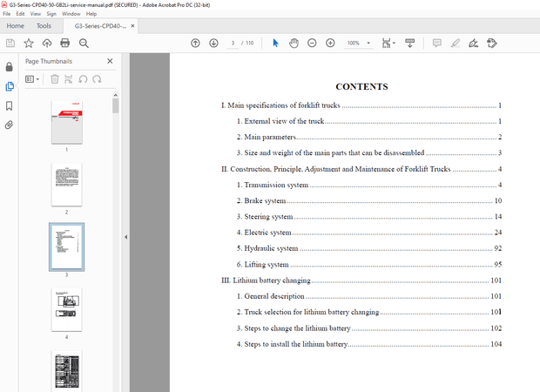Go to the previous page arrow
Viewport: 540px width, 392px height.
[195, 43]
